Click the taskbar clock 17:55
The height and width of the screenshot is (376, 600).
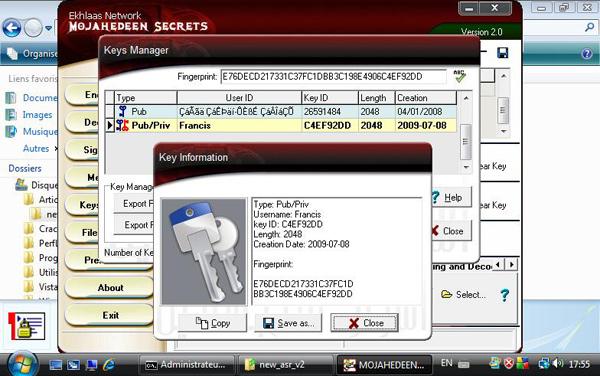[x=579, y=364]
